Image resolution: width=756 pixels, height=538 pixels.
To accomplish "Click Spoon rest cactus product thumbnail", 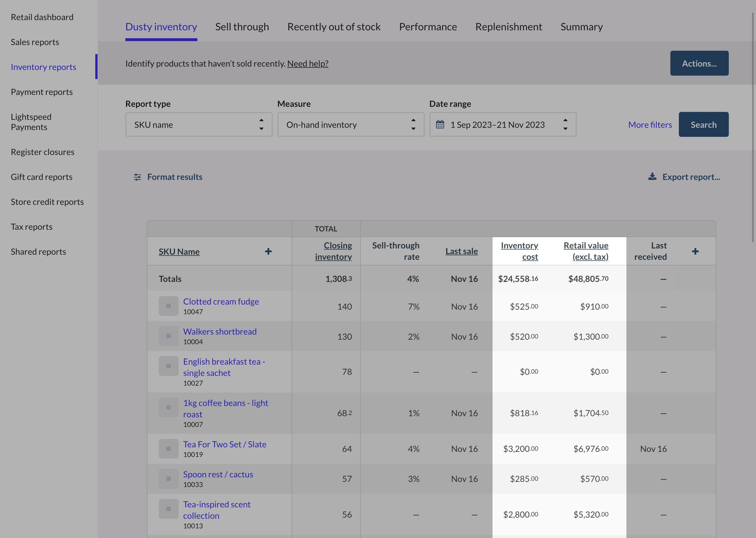I will click(x=168, y=479).
